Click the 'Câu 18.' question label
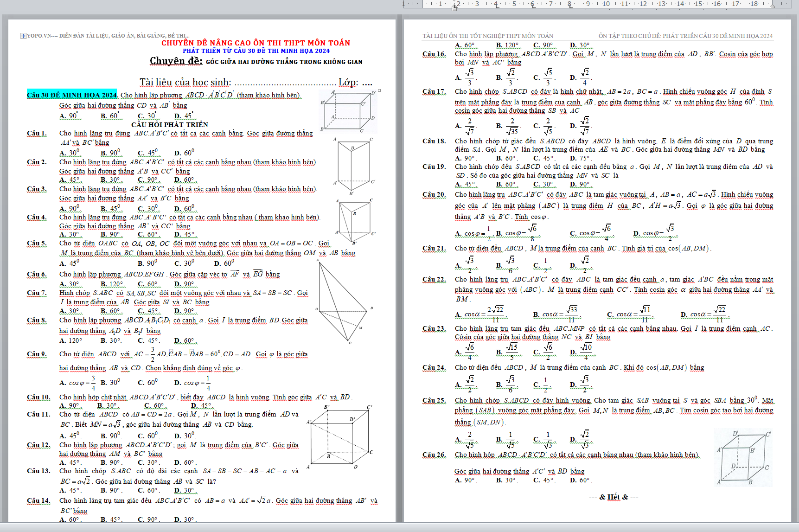799x532 pixels. point(434,141)
